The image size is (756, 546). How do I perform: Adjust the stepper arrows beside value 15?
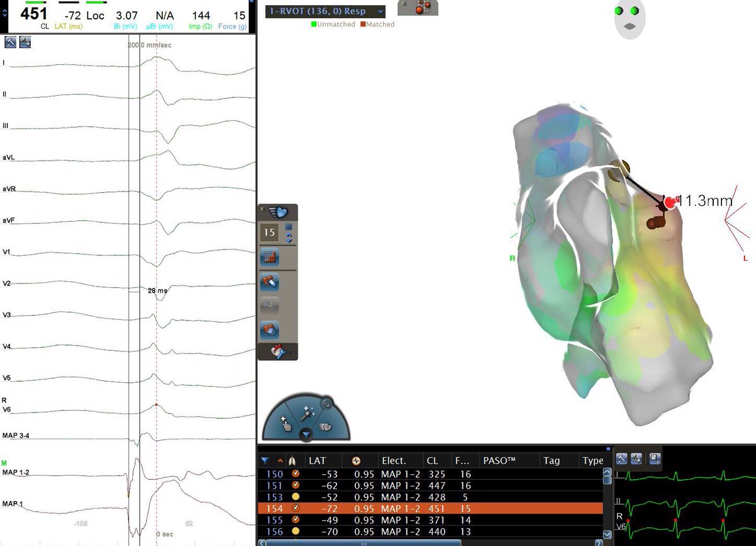289,238
